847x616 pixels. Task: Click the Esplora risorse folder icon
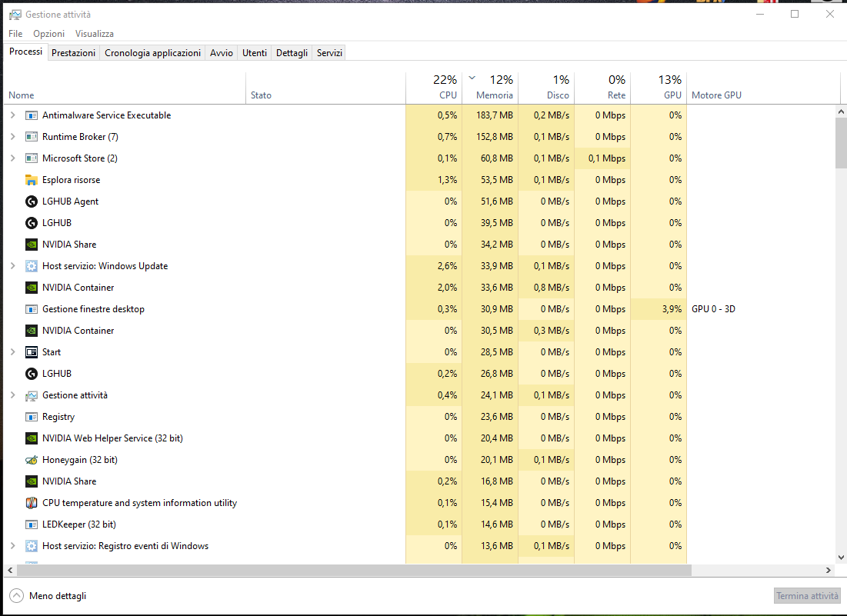(32, 180)
